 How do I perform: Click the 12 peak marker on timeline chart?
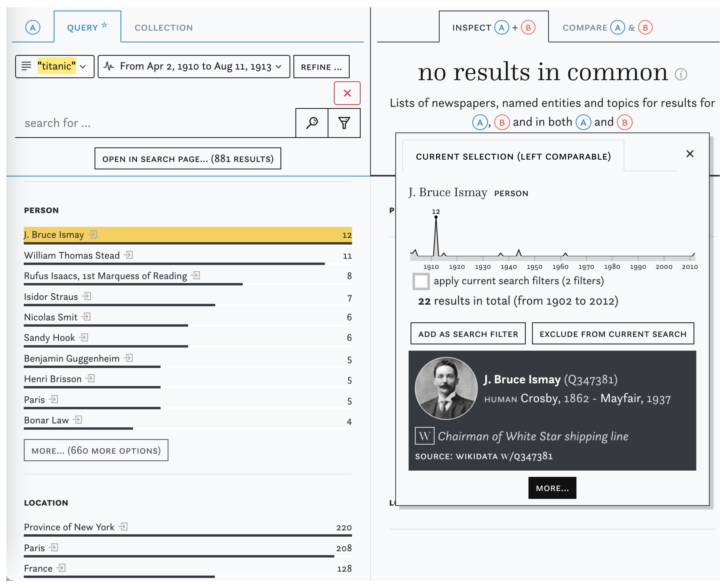coord(436,217)
